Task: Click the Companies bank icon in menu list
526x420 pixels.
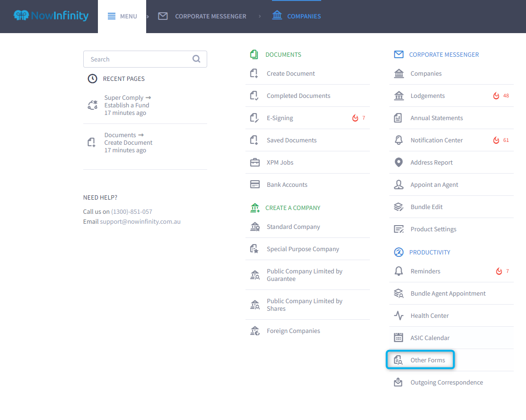Action: tap(399, 73)
